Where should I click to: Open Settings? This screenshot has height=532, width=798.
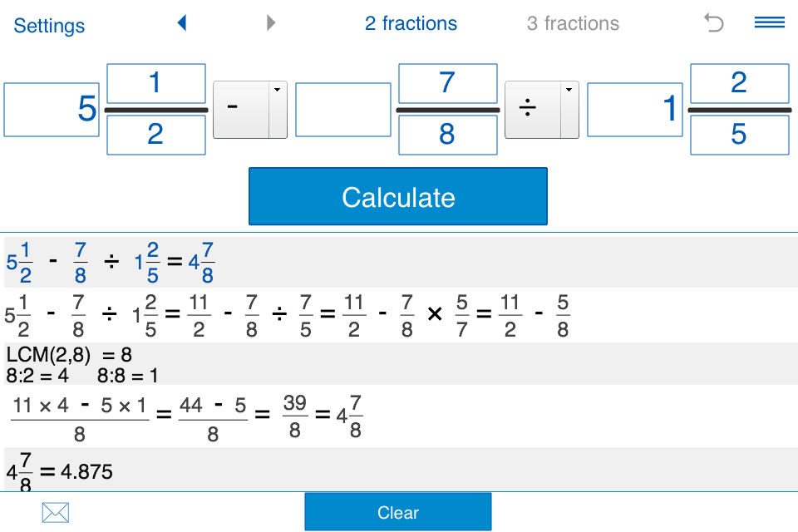pyautogui.click(x=50, y=26)
